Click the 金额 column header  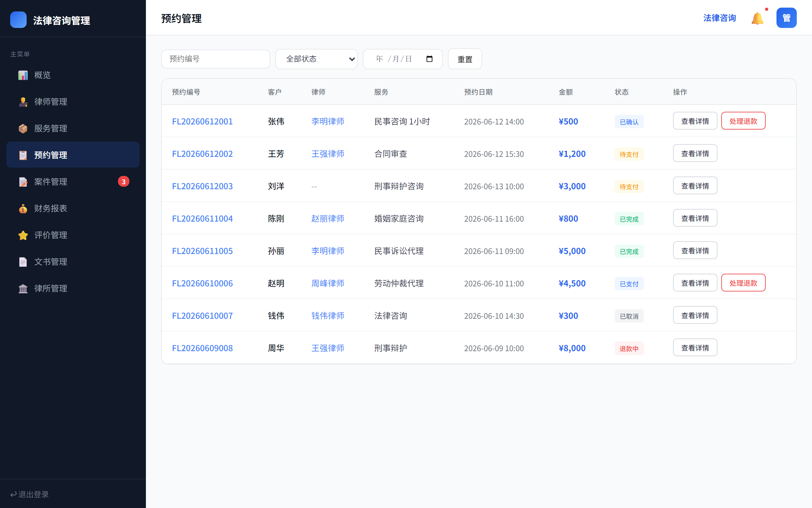pos(565,92)
